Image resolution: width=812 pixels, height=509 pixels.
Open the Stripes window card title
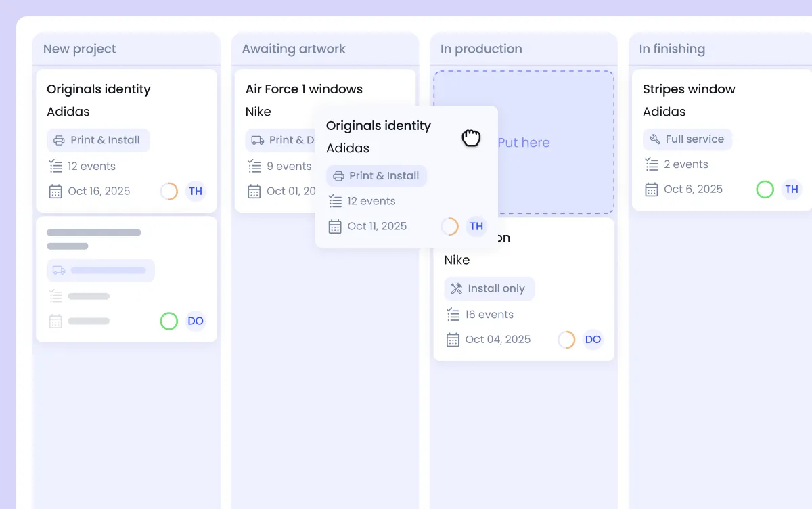click(x=689, y=89)
